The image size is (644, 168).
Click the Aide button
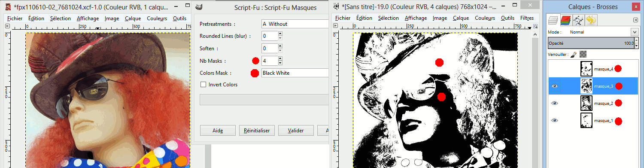[x=218, y=130]
